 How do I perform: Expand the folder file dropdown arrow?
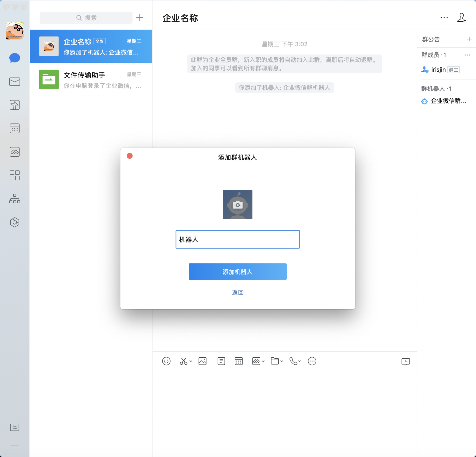(282, 361)
